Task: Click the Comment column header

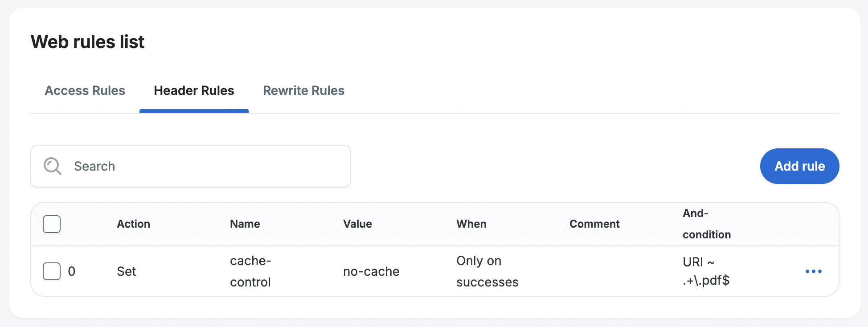Action: 594,224
